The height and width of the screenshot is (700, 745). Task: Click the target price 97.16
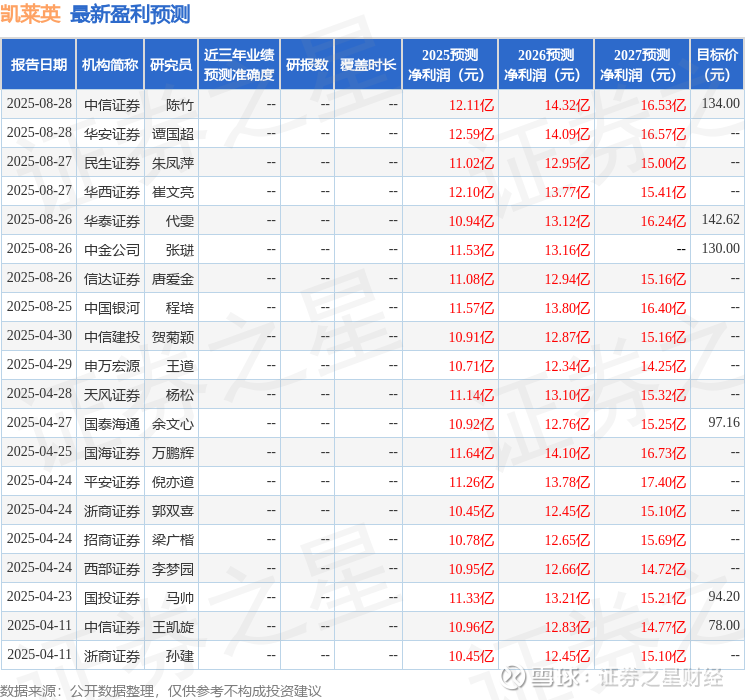pyautogui.click(x=724, y=422)
